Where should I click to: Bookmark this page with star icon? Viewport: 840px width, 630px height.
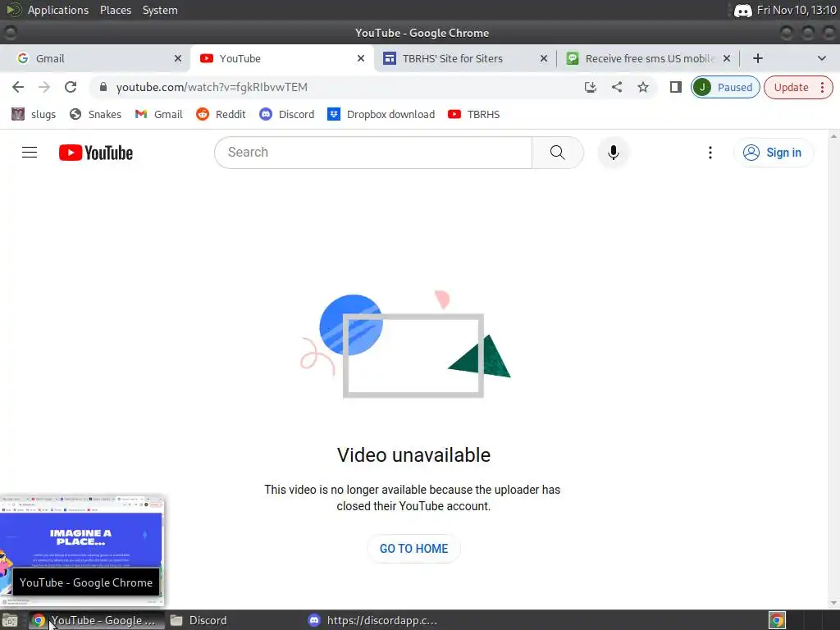pyautogui.click(x=643, y=87)
